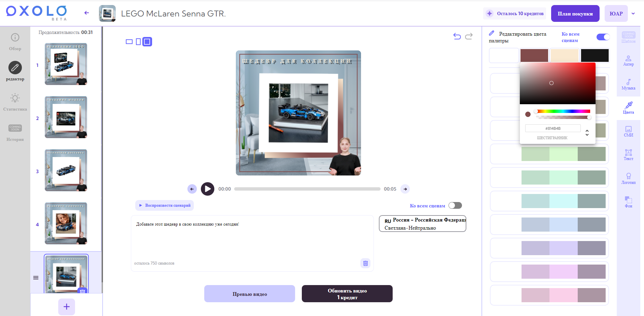This screenshot has width=644, height=316.
Task: Adjust the opacity alpha slider
Action: tap(563, 117)
